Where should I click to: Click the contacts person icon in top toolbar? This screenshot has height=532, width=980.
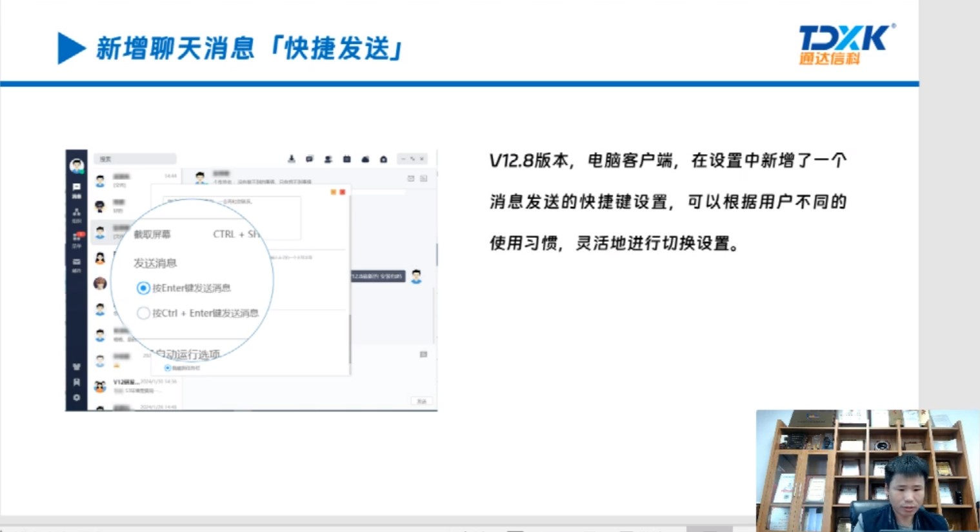point(328,159)
